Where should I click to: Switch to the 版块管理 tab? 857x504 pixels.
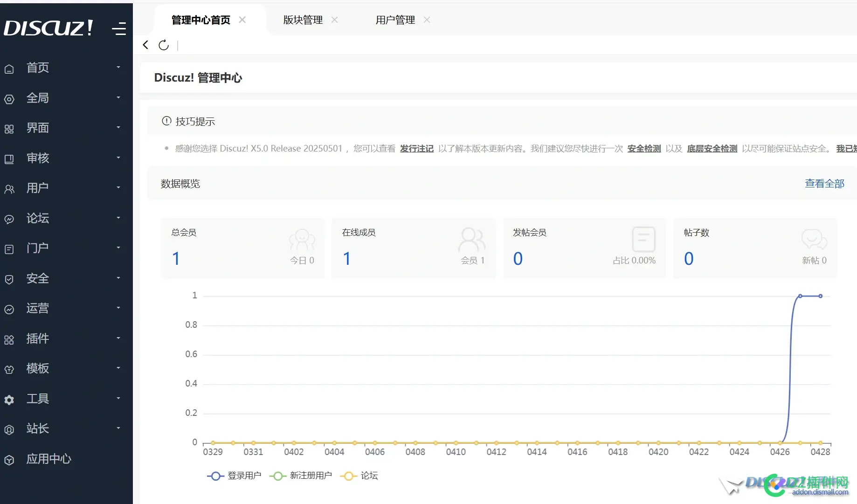[x=302, y=20]
